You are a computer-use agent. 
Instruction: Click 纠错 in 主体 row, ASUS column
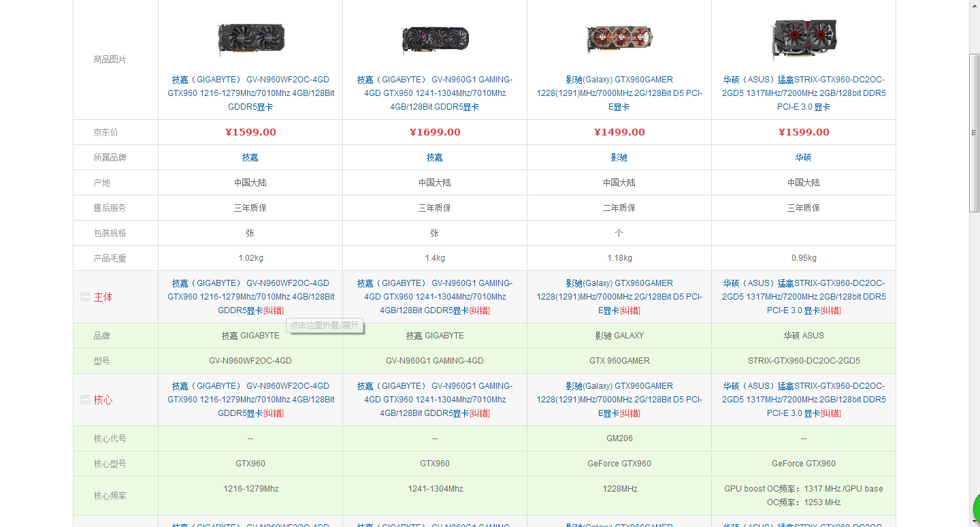tap(831, 310)
